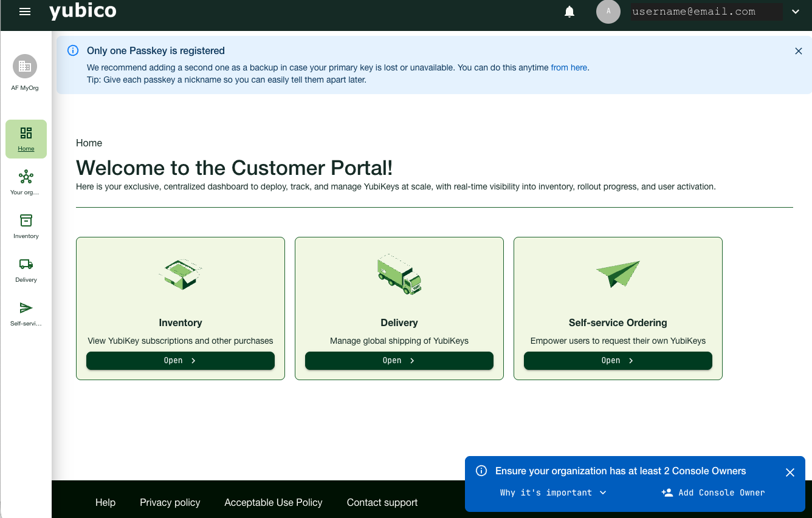812x518 pixels.
Task: Click the Home sidebar item
Action: (x=26, y=139)
